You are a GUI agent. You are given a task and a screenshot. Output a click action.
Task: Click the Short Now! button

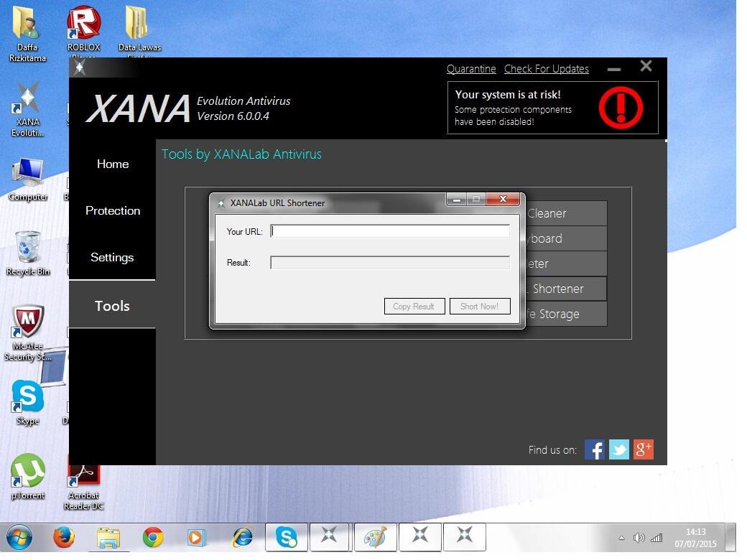(x=480, y=306)
